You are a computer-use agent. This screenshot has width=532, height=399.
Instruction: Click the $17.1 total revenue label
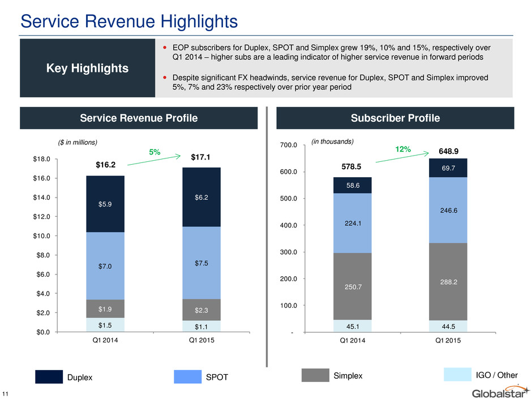(x=200, y=157)
